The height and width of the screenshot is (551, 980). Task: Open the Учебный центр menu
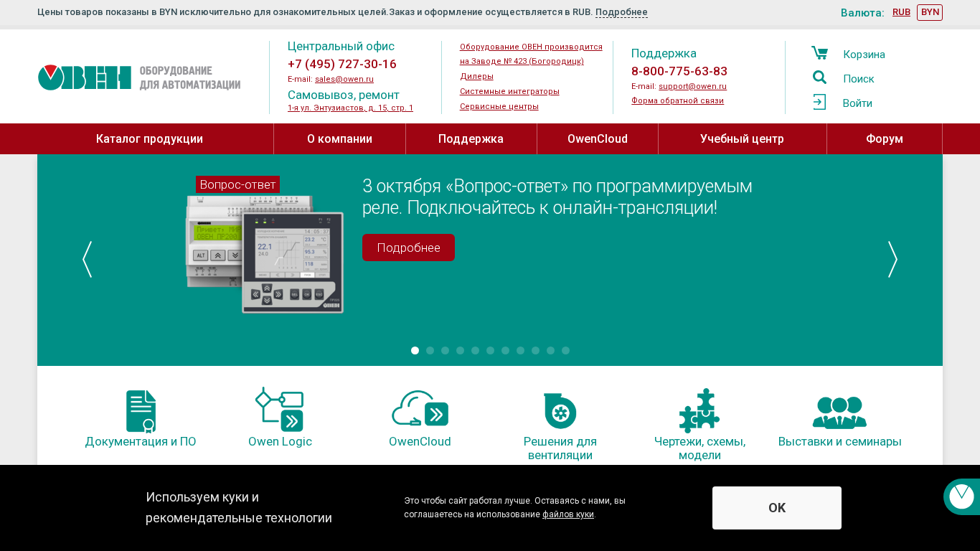point(742,138)
